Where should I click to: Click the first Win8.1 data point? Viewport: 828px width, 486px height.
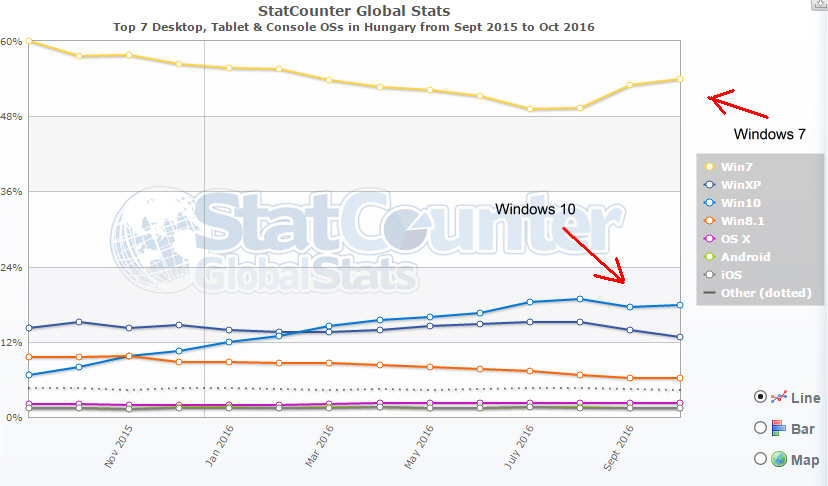click(30, 357)
